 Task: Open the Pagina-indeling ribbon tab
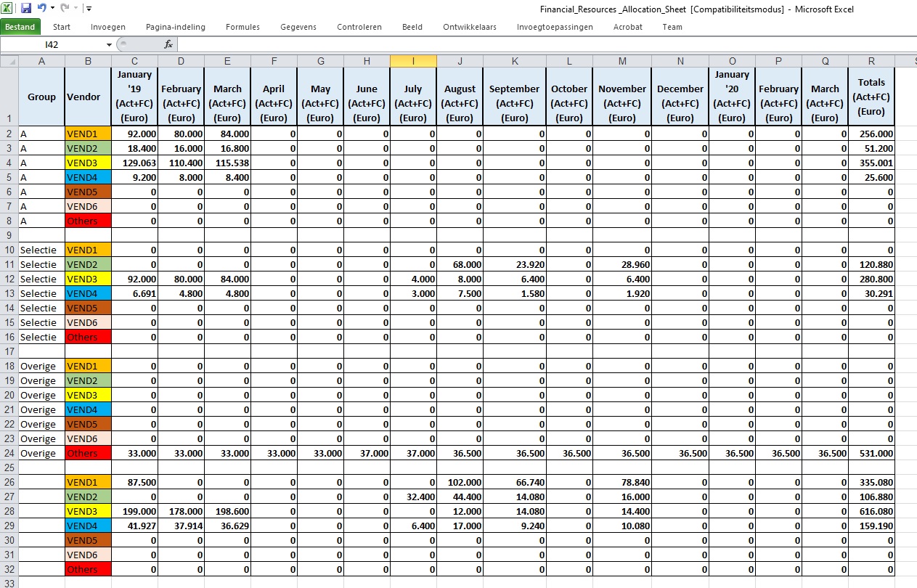(x=176, y=27)
